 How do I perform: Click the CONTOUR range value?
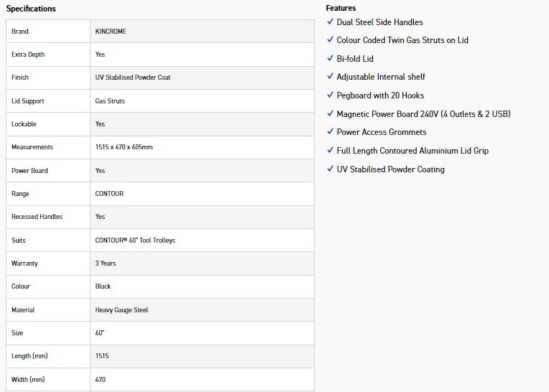[x=109, y=194]
